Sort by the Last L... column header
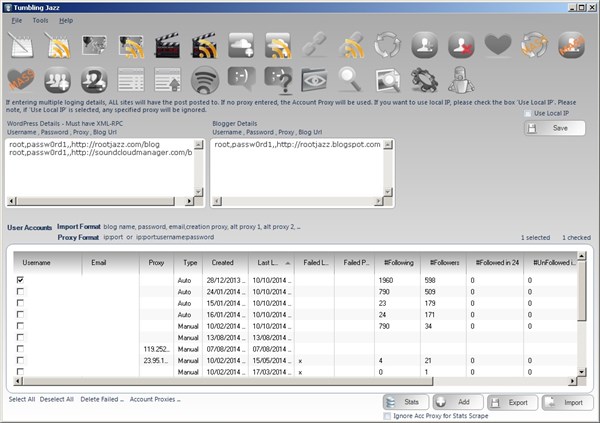Image resolution: width=600 pixels, height=423 pixels. click(271, 263)
